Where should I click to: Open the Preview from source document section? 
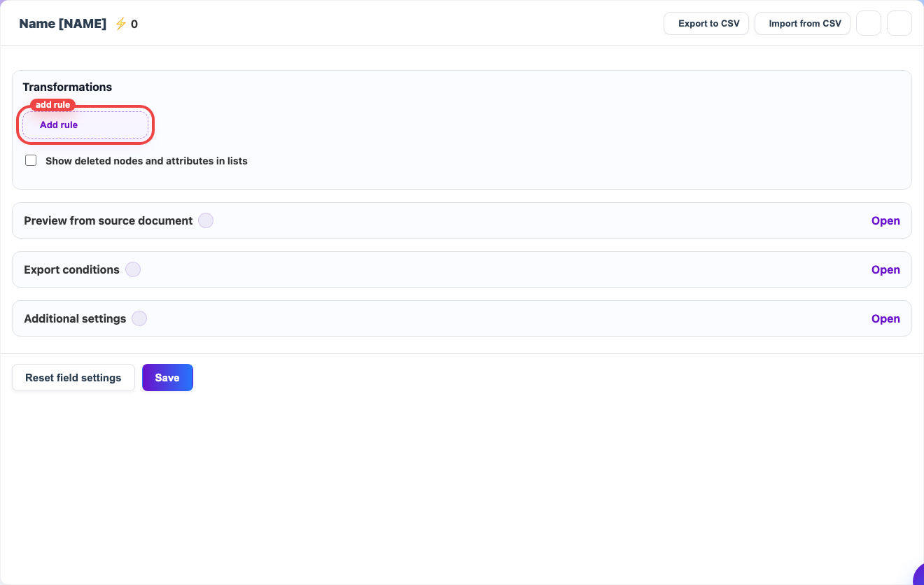[885, 220]
